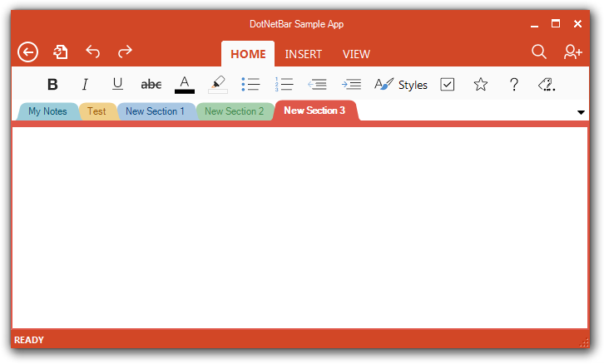
Task: Click the Undo arrow icon
Action: [x=93, y=52]
